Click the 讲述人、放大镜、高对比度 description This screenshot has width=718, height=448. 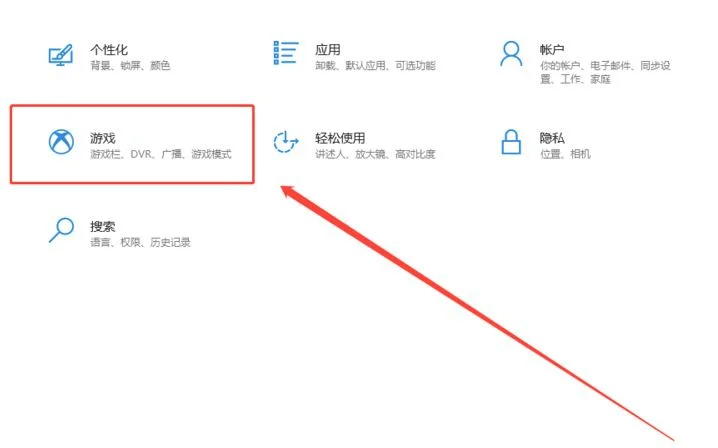tap(375, 154)
